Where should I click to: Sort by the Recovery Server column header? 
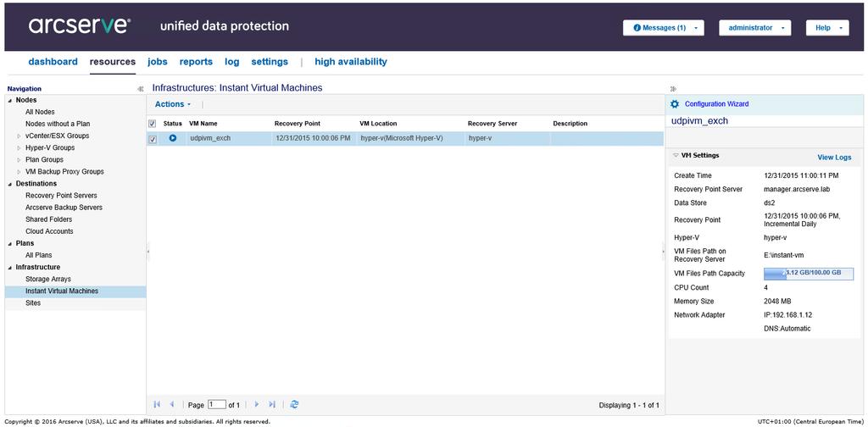(492, 124)
